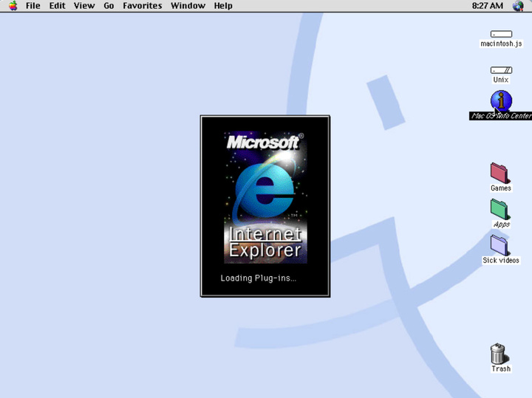
Task: Open the Help menu
Action: (x=222, y=6)
